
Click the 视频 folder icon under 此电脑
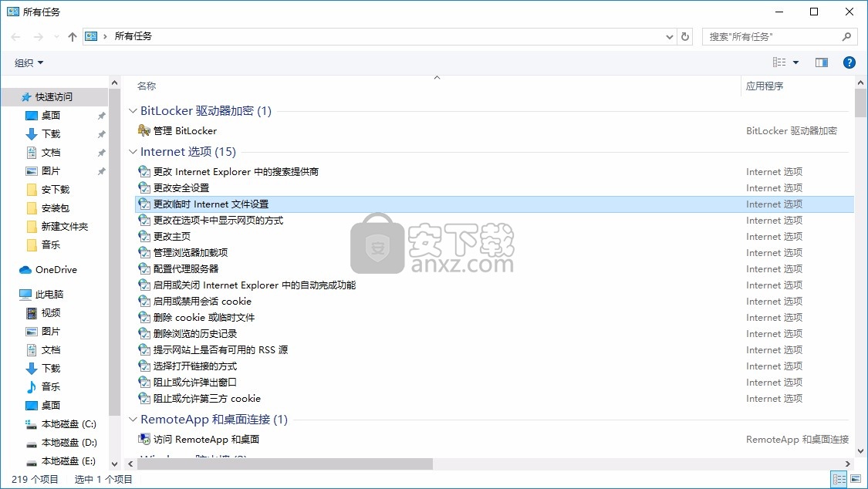tap(32, 313)
